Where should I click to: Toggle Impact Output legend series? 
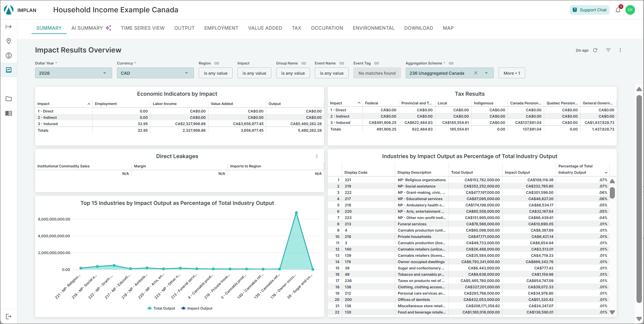click(x=197, y=308)
